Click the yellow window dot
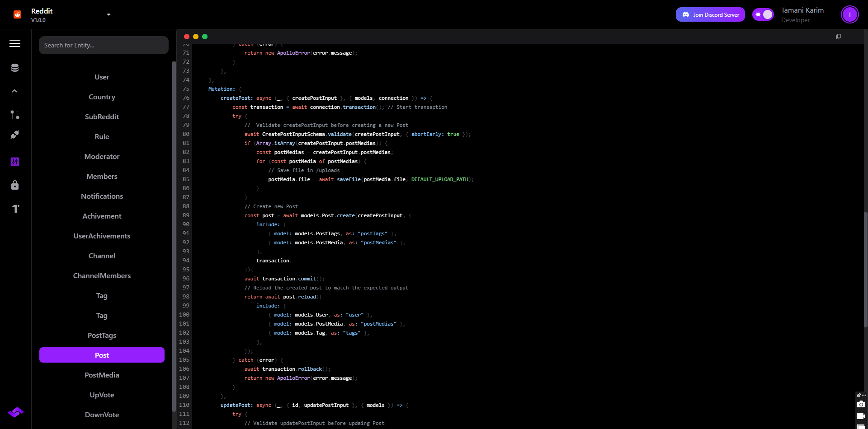Viewport: 868px width, 429px height. point(196,37)
